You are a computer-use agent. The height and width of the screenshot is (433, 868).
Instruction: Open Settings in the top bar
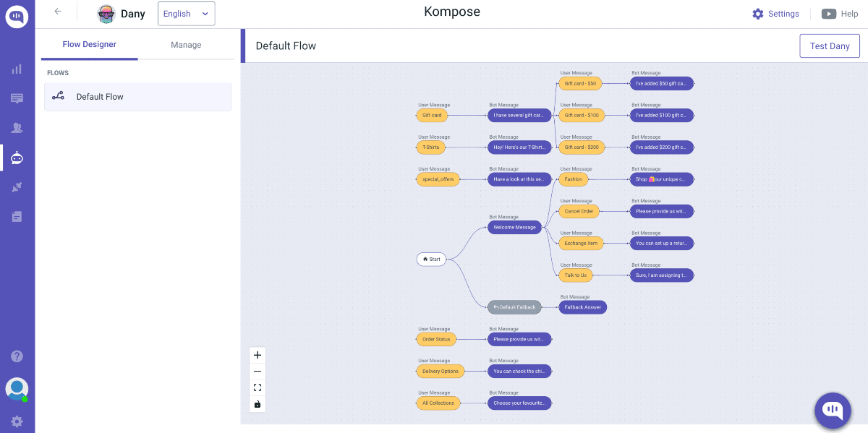775,14
